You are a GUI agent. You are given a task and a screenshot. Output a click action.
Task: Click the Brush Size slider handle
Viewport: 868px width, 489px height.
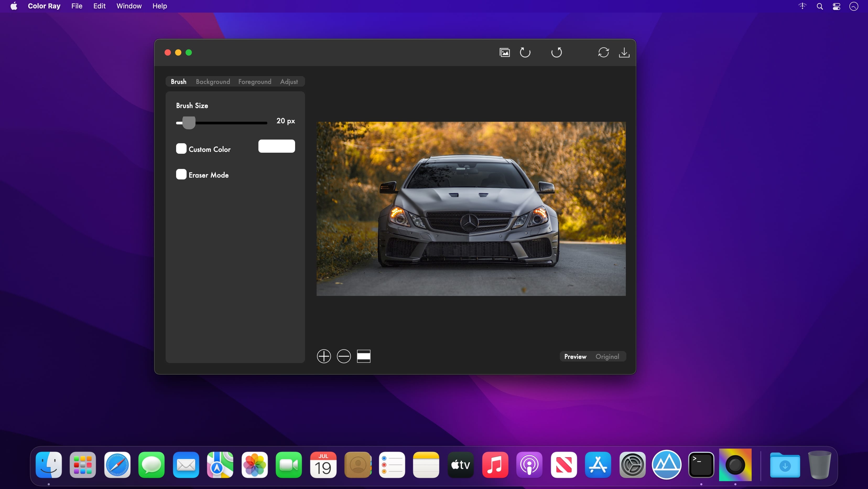pos(189,123)
